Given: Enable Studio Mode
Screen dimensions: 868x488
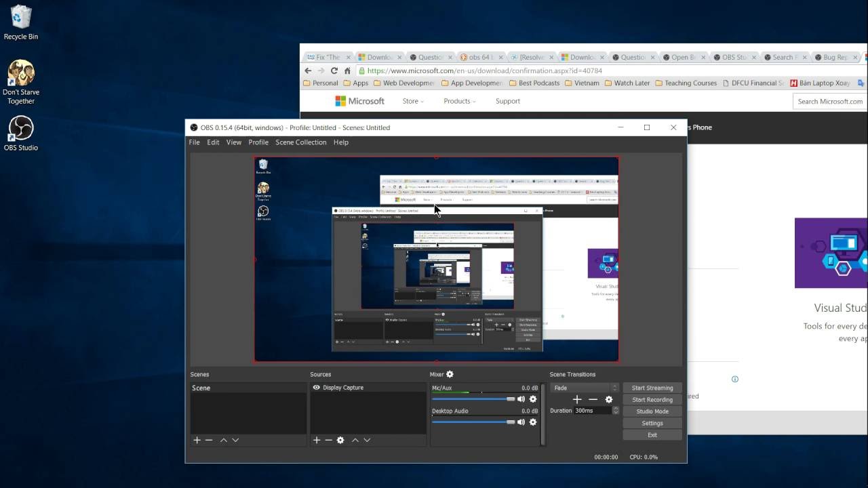Looking at the screenshot, I should point(652,411).
